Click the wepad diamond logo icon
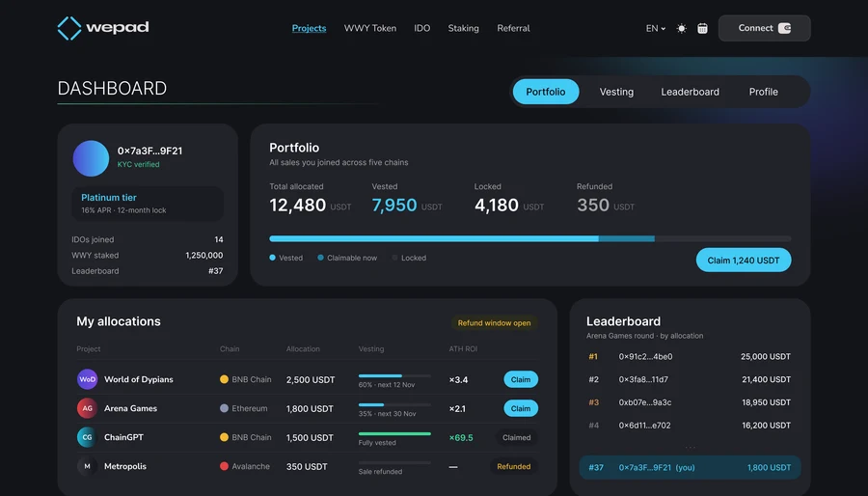This screenshot has height=496, width=868. pos(69,28)
